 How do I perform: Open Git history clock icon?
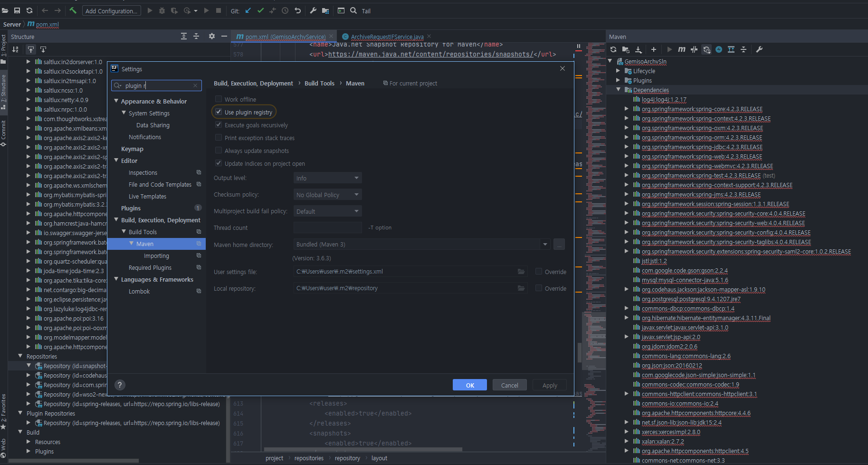click(285, 10)
